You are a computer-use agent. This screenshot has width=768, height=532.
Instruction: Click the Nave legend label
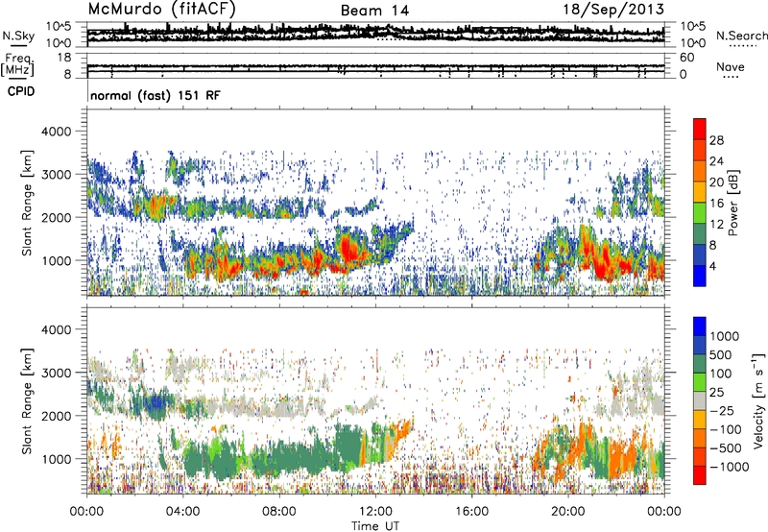pyautogui.click(x=731, y=66)
